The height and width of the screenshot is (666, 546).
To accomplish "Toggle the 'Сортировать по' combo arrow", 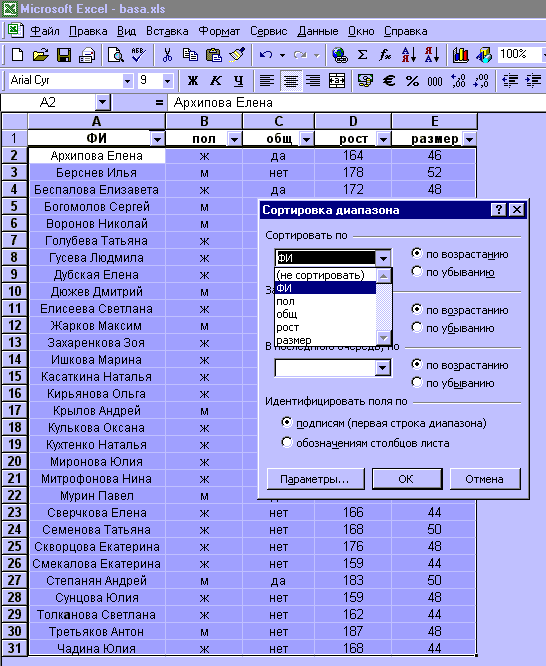I will click(383, 258).
